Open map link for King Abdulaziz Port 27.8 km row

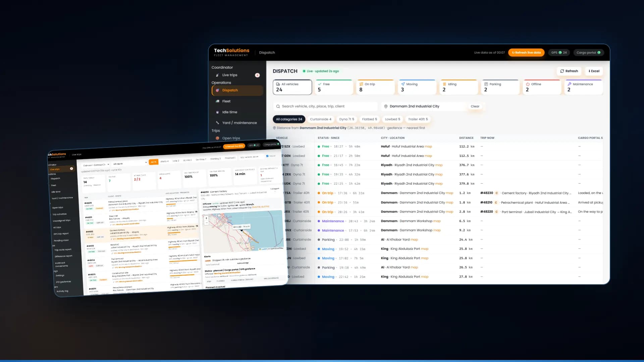click(x=424, y=277)
